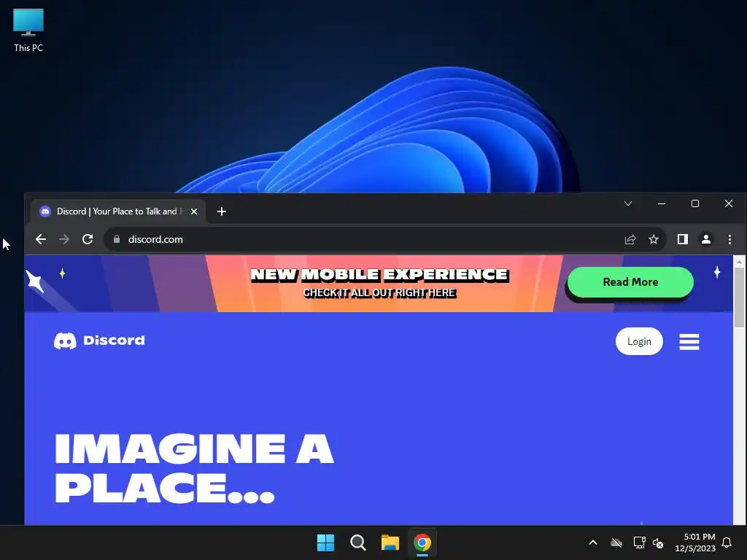Click Chrome icon in taskbar

click(x=422, y=542)
